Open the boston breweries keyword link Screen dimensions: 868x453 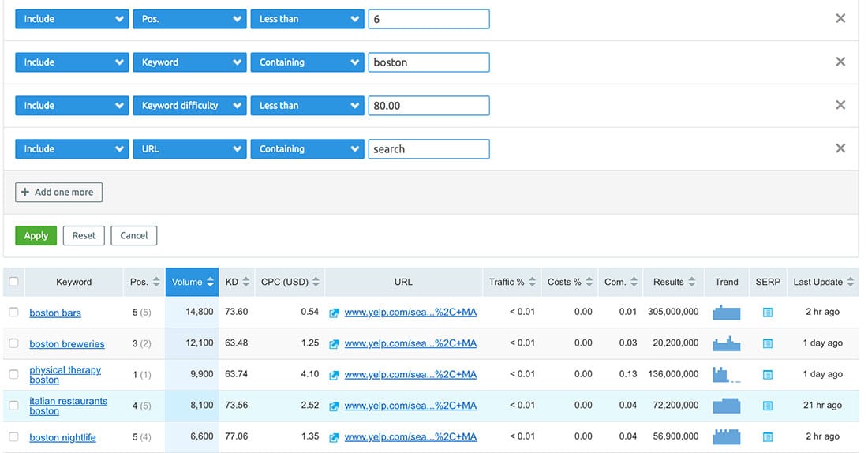67,344
